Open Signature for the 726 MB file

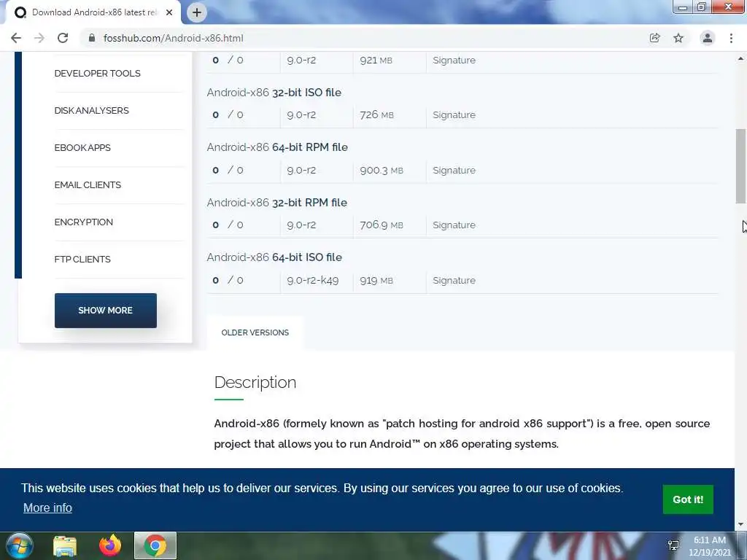454,114
